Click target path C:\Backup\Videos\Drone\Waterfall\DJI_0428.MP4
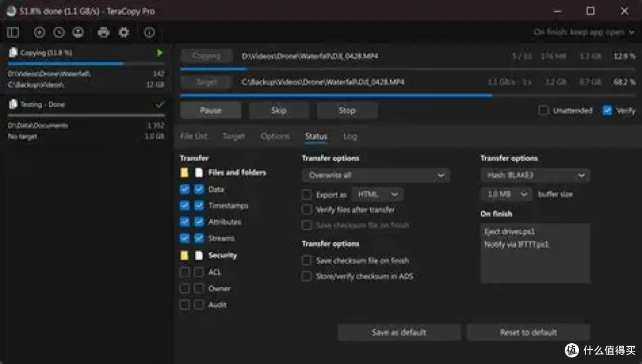 [323, 82]
